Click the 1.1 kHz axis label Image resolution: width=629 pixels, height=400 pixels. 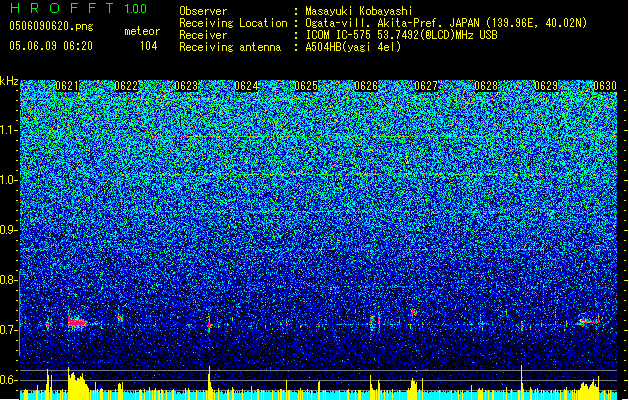8,130
